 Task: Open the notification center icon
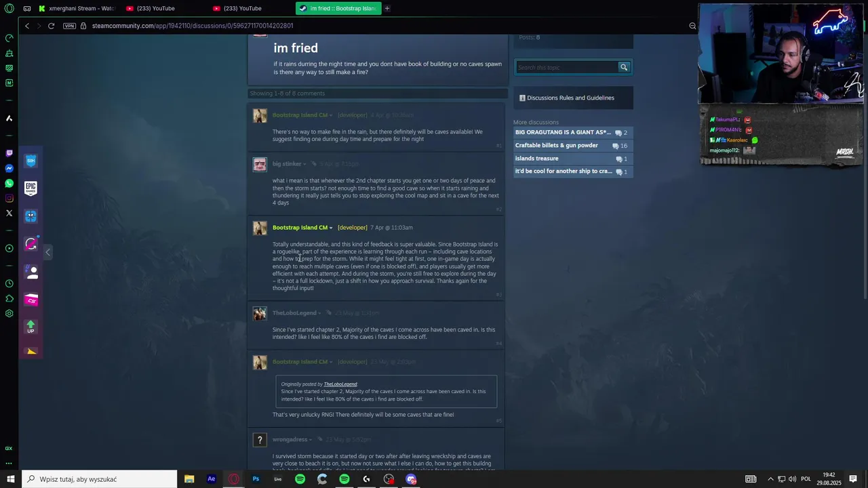853,479
